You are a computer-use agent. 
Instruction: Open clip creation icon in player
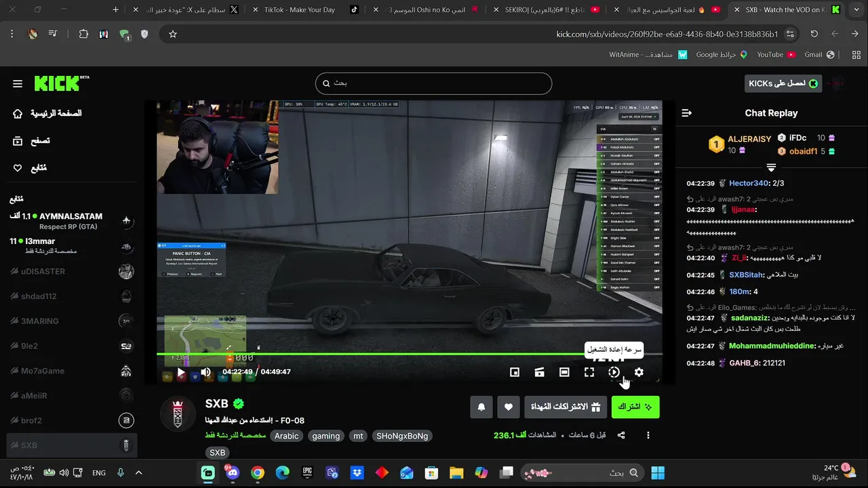coord(540,372)
